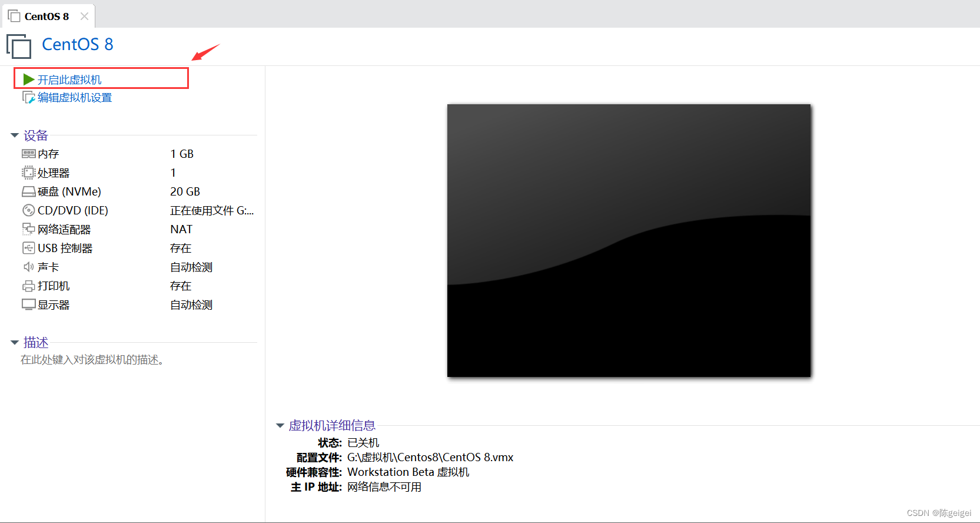
Task: Click the 设备 section heading text
Action: tap(36, 135)
